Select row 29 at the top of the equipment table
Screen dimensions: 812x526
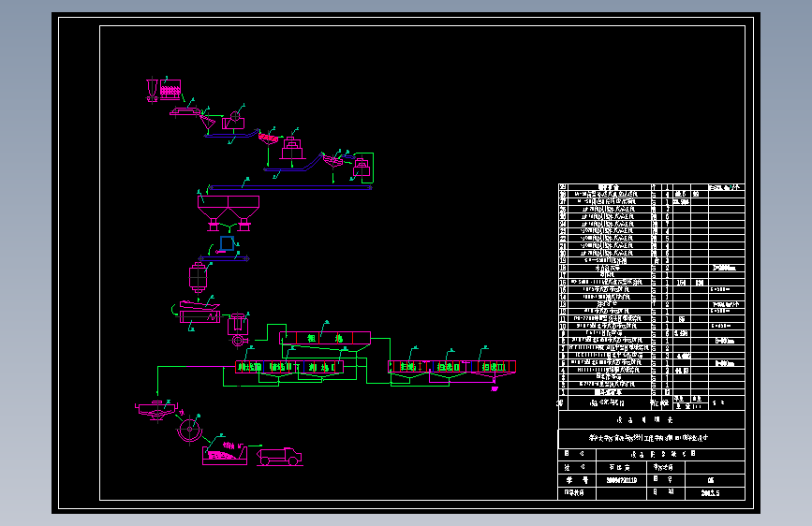[x=652, y=187]
